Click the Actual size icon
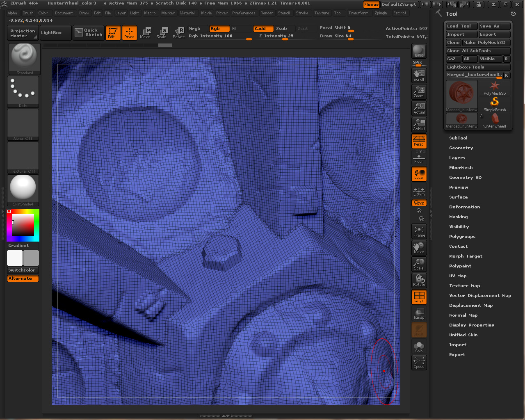The height and width of the screenshot is (420, 525). coord(419,108)
